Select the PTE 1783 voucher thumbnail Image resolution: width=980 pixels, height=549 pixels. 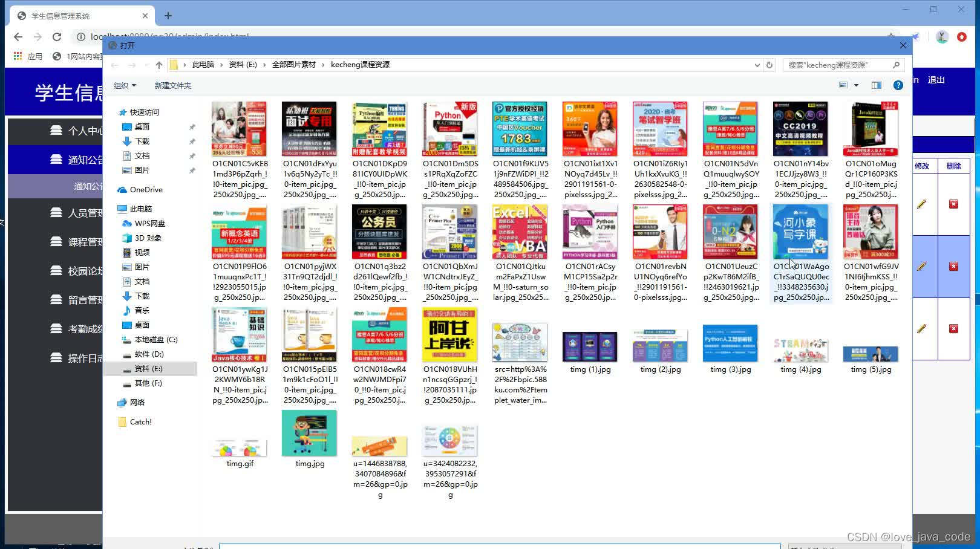[x=520, y=129]
